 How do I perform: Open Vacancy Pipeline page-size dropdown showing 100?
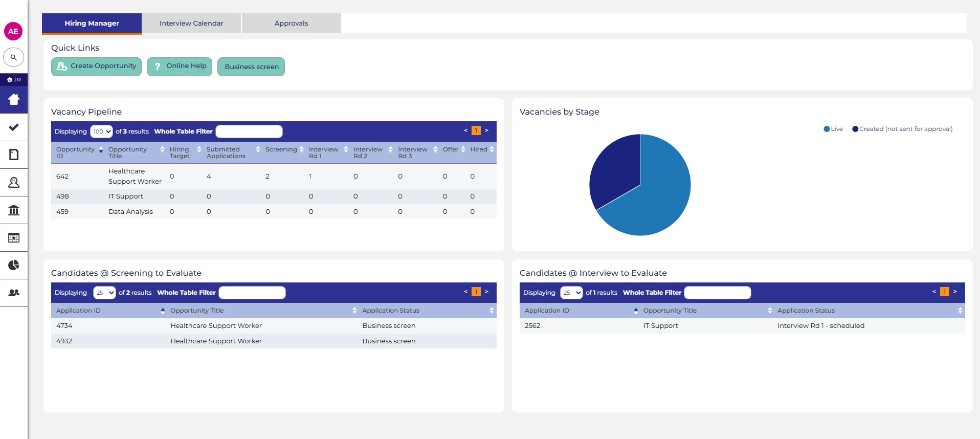pos(101,131)
